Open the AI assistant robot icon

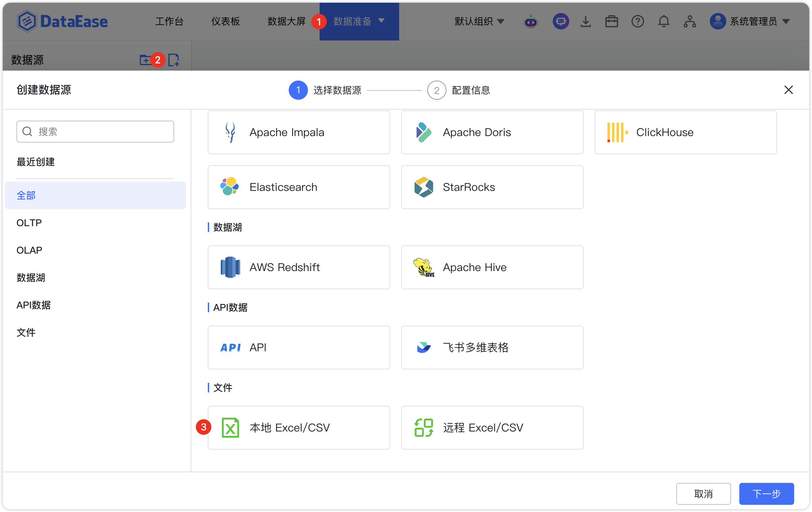coord(531,21)
